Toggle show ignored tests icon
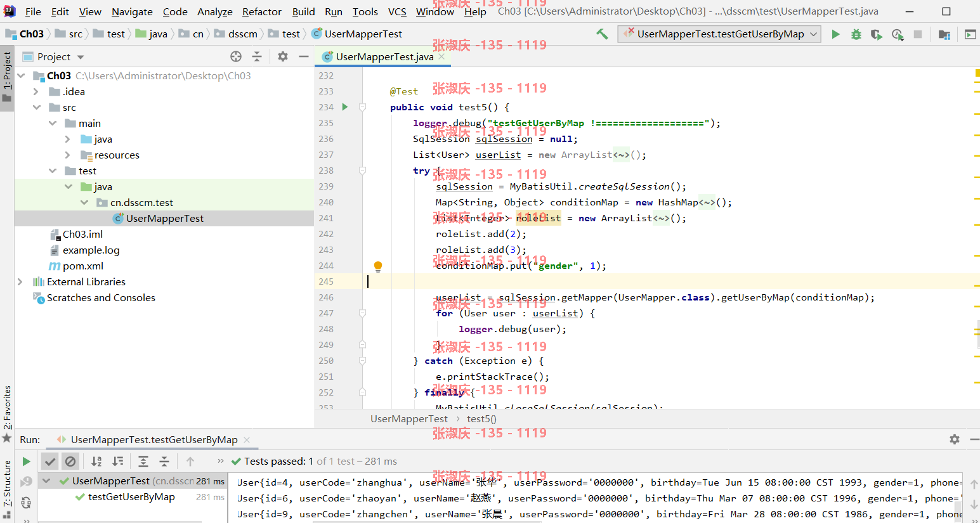 click(70, 462)
